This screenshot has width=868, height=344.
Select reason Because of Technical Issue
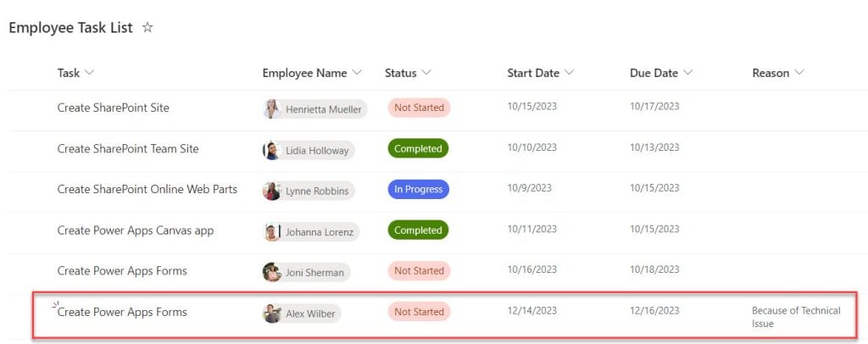click(796, 317)
